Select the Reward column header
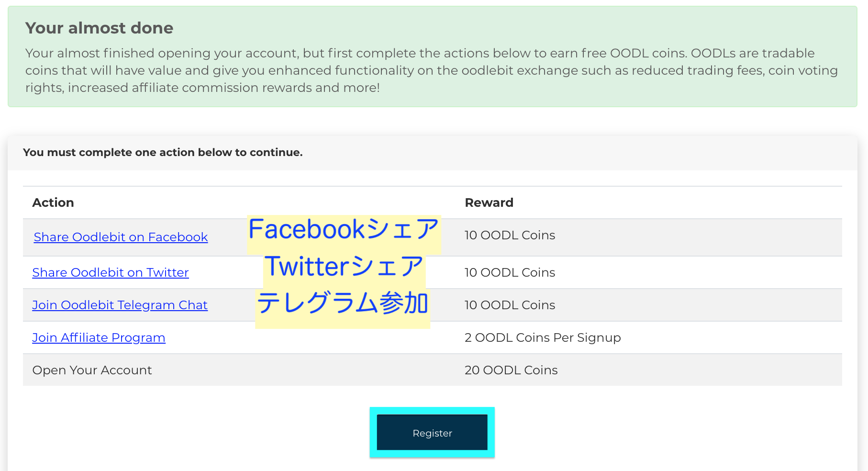868x471 pixels. pos(489,202)
